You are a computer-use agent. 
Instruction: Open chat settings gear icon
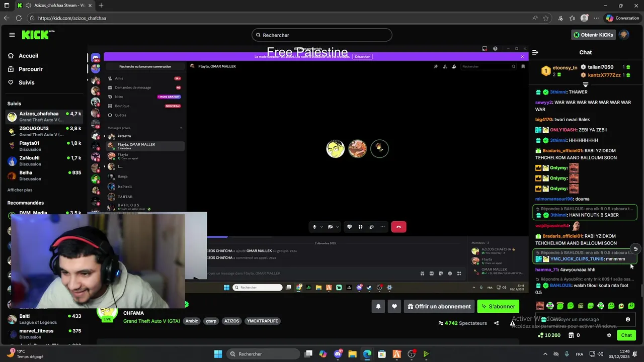[x=609, y=335]
